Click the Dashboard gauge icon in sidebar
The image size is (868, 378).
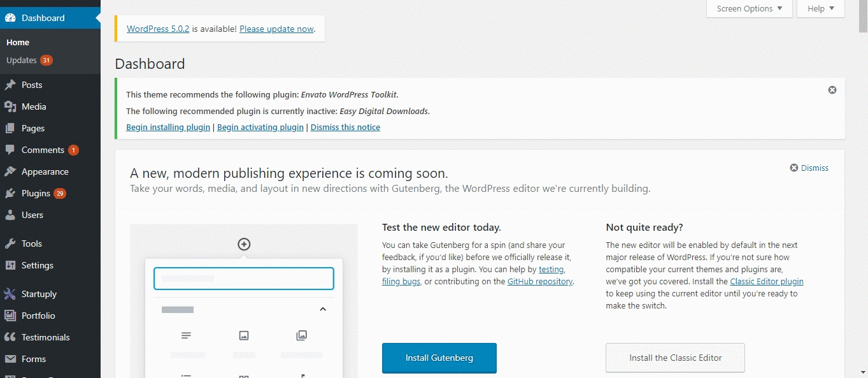point(10,18)
